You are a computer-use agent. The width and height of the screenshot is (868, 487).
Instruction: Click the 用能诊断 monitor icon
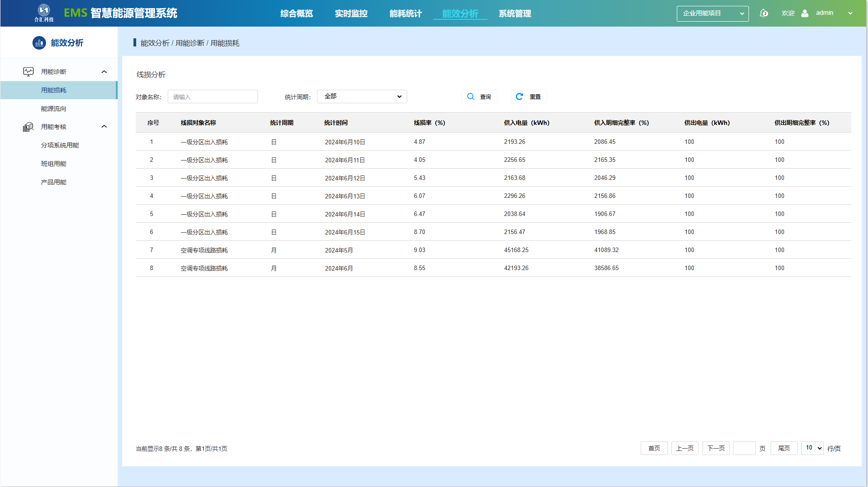click(x=28, y=72)
